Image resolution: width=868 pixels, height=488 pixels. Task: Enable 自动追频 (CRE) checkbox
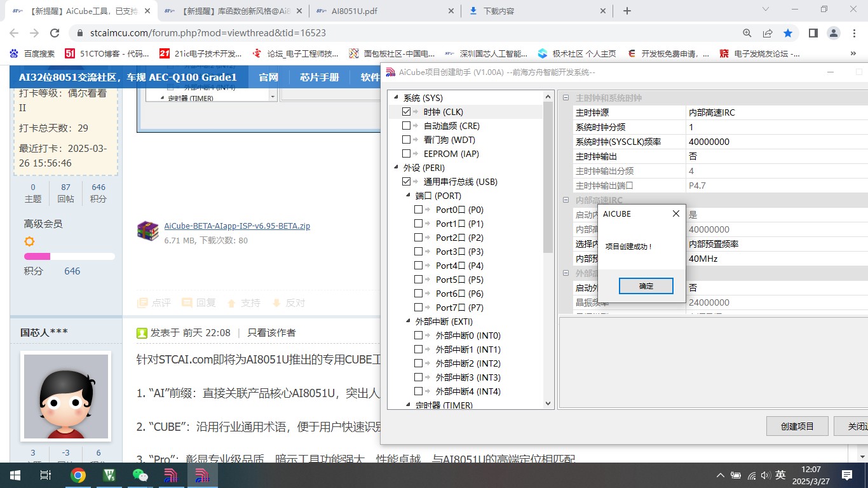pos(407,126)
